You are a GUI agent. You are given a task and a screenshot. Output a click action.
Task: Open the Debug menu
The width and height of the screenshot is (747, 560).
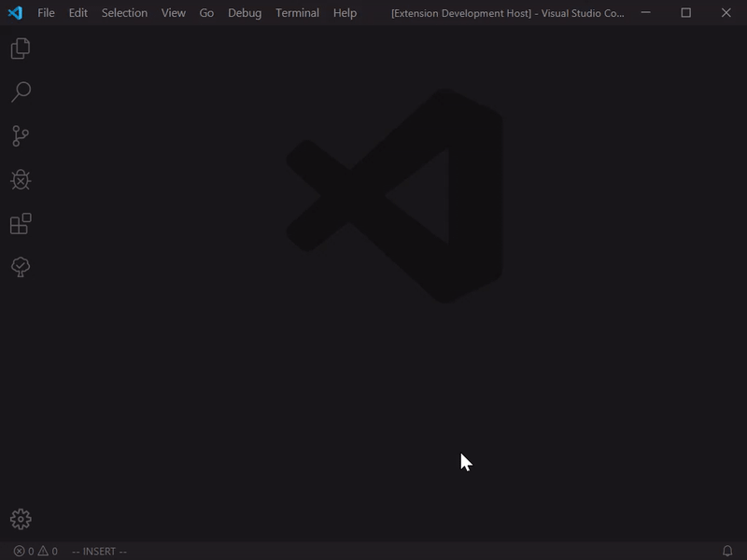(x=244, y=13)
